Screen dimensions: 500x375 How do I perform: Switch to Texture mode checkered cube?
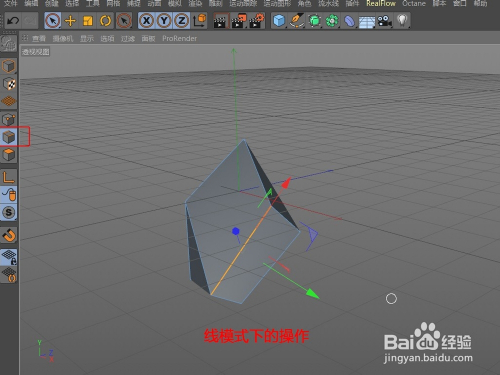(x=9, y=84)
